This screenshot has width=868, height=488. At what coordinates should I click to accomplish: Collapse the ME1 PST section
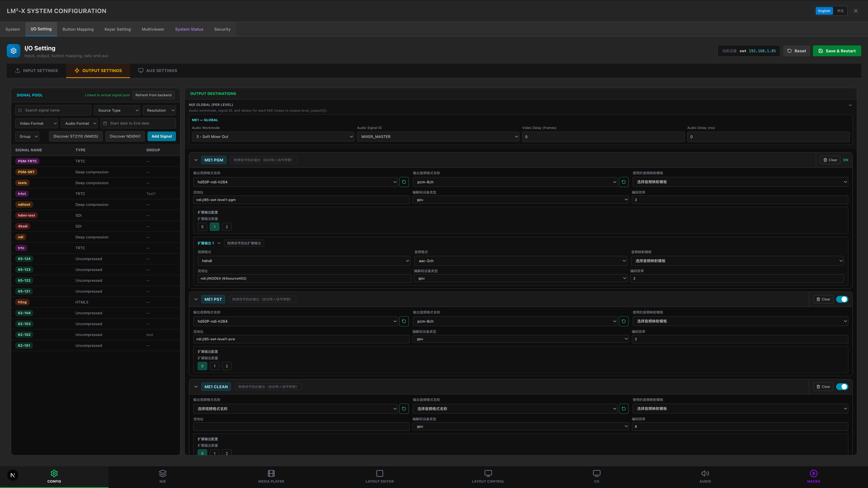coord(196,299)
